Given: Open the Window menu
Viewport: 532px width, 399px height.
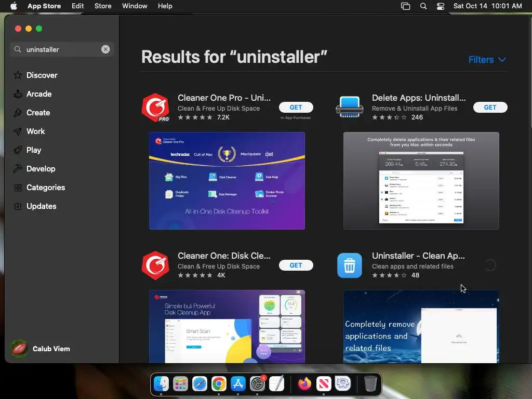Looking at the screenshot, I should pos(135,6).
